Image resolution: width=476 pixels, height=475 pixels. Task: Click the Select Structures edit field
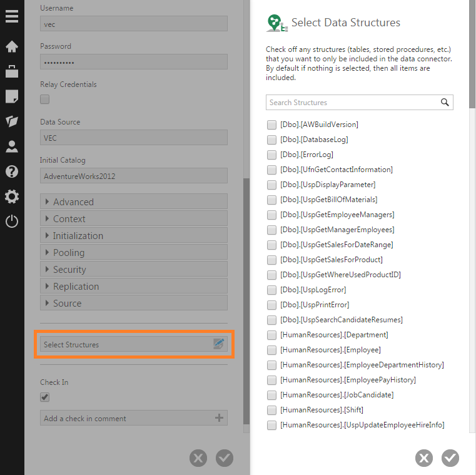click(x=134, y=344)
